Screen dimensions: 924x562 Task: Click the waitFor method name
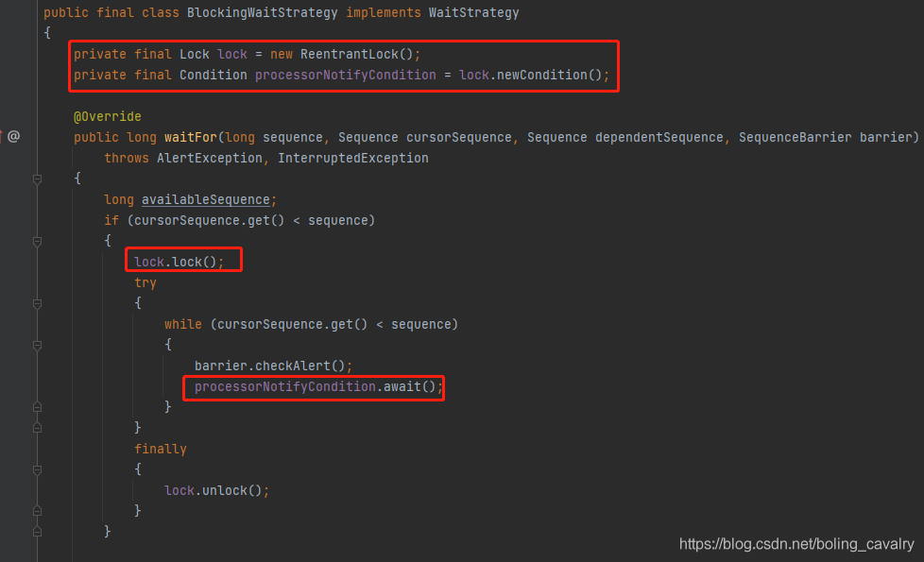[x=190, y=137]
